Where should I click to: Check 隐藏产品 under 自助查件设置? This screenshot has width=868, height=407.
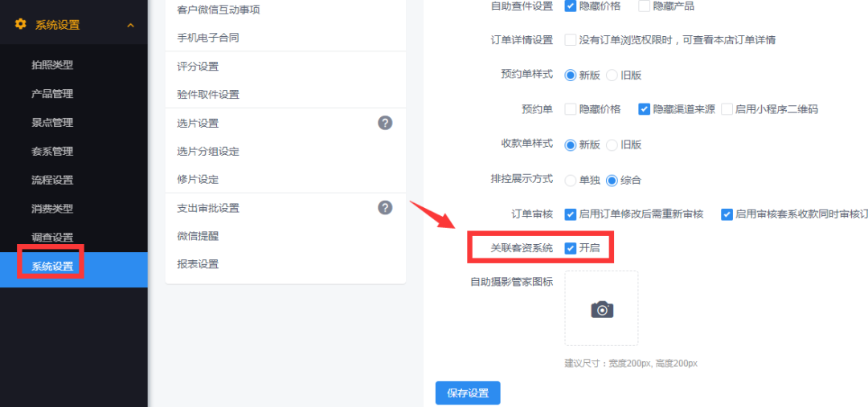[644, 6]
